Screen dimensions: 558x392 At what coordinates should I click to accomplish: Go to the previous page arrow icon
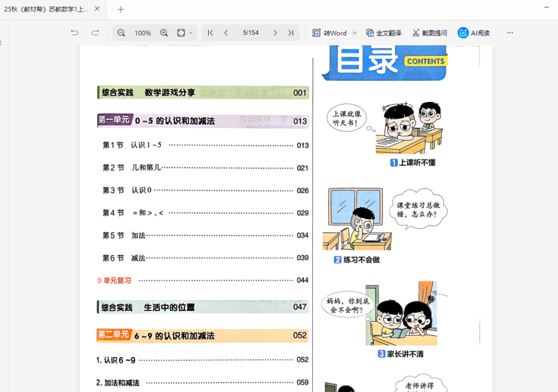226,33
